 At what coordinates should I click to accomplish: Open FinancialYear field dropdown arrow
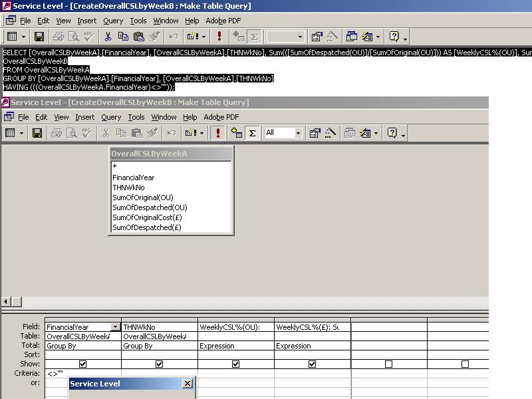click(116, 327)
